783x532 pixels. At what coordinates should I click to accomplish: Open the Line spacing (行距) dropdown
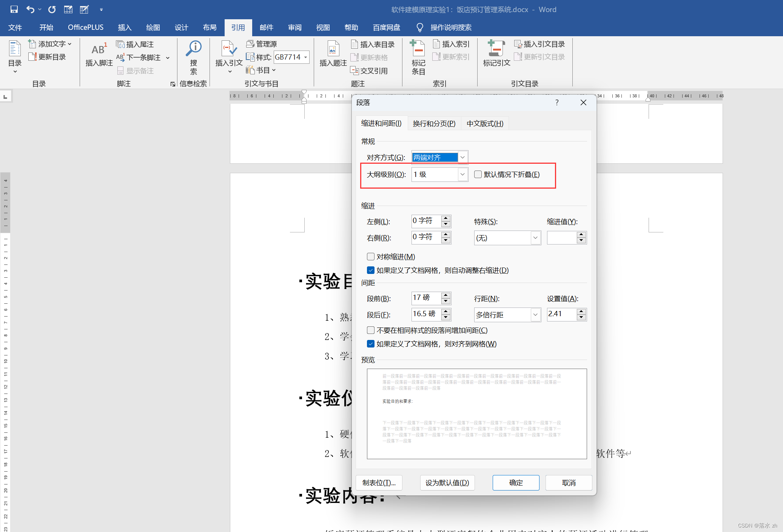tap(535, 315)
